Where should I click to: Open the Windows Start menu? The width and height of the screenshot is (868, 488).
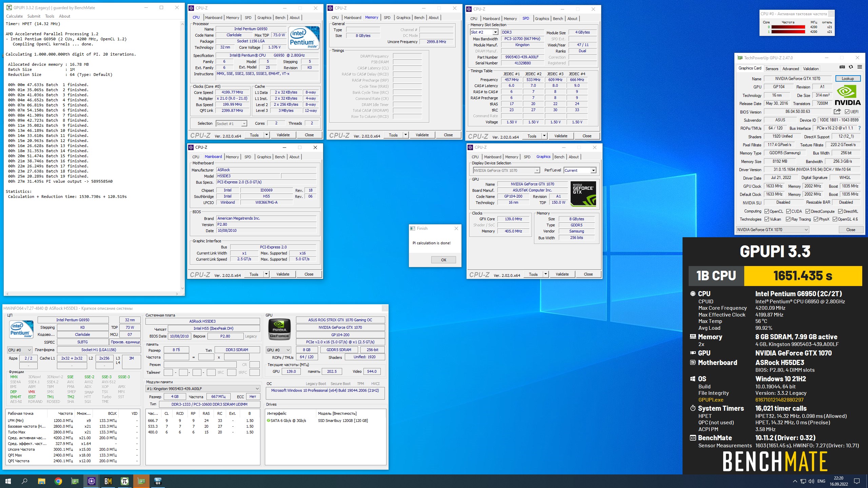(8, 481)
